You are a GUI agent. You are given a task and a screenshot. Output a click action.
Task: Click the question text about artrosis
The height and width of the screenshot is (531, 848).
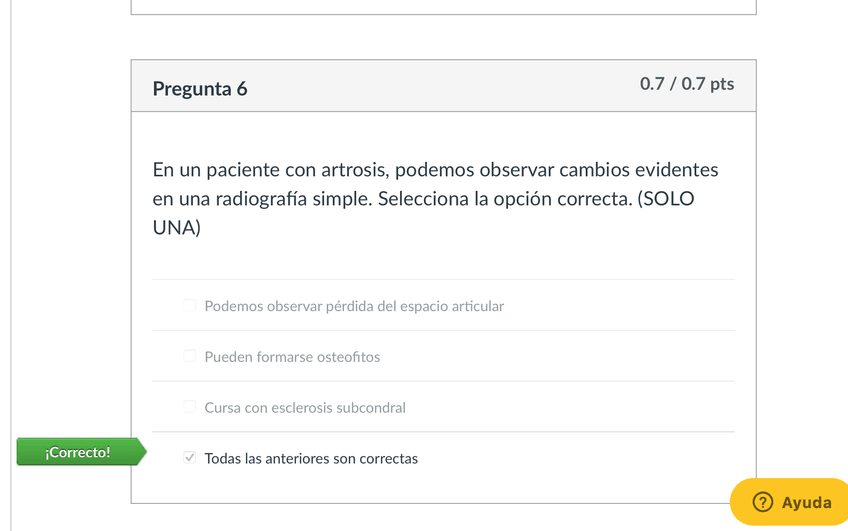click(435, 170)
